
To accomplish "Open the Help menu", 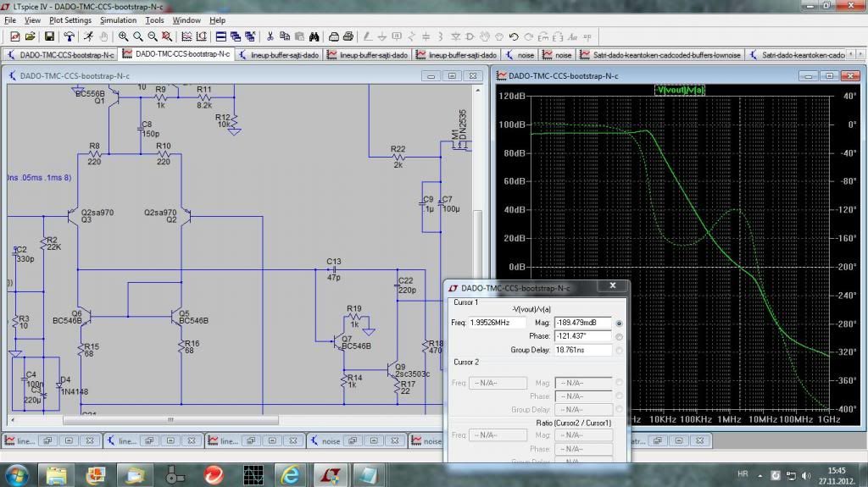I will tap(218, 20).
